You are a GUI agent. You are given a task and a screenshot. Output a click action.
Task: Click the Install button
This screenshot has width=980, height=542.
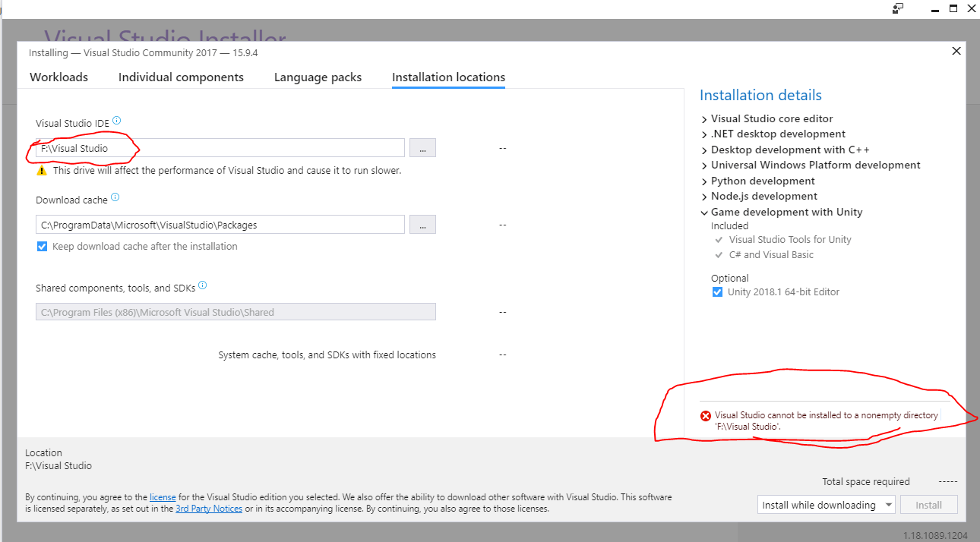click(928, 504)
